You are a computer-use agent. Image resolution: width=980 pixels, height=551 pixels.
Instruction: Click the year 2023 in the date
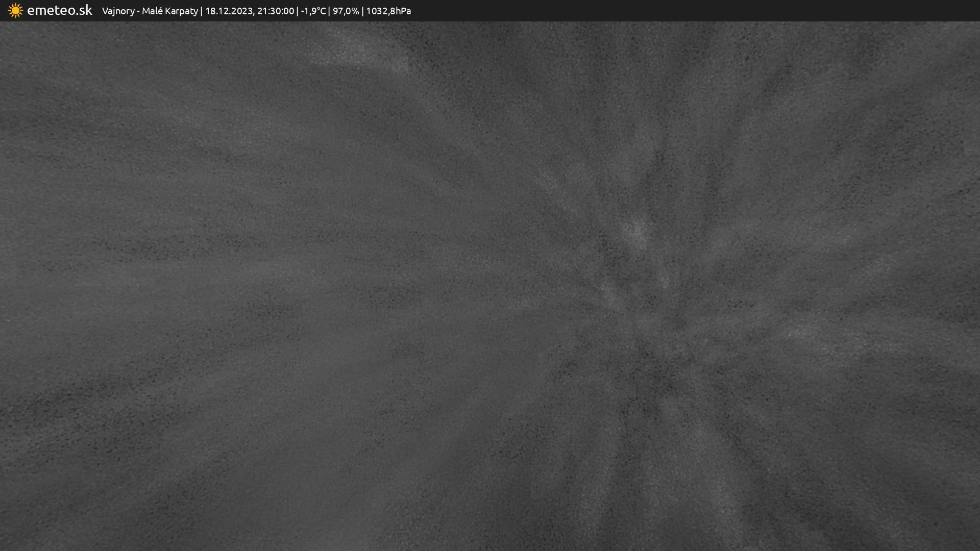(x=241, y=11)
